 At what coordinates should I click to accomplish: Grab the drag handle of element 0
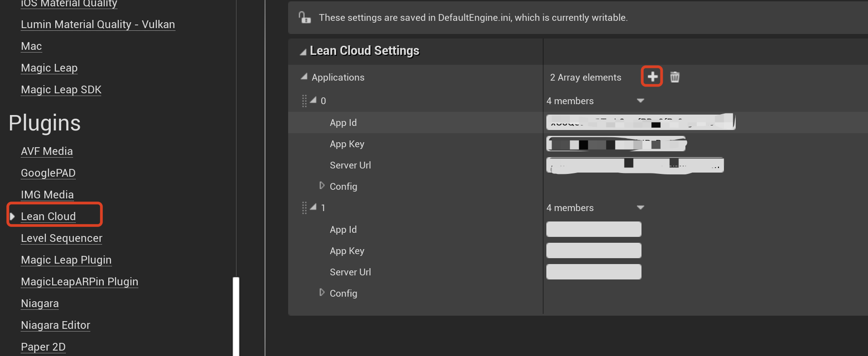[304, 101]
